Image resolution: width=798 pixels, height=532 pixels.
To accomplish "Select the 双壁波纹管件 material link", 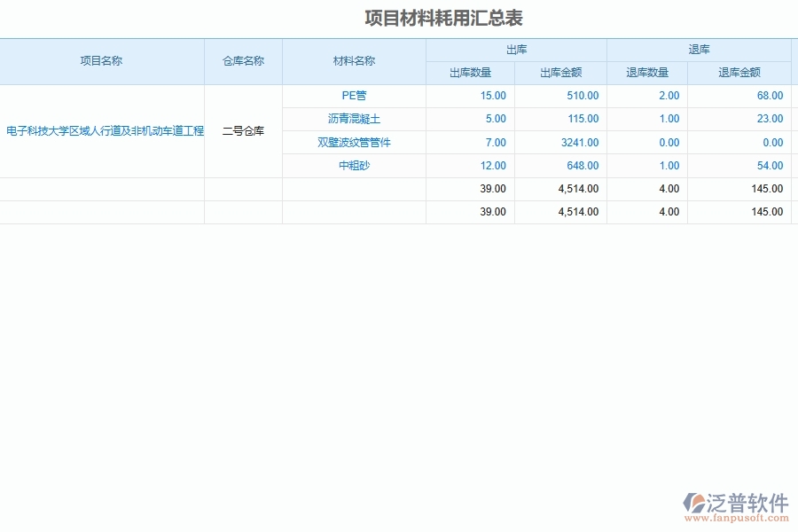I will coord(353,142).
